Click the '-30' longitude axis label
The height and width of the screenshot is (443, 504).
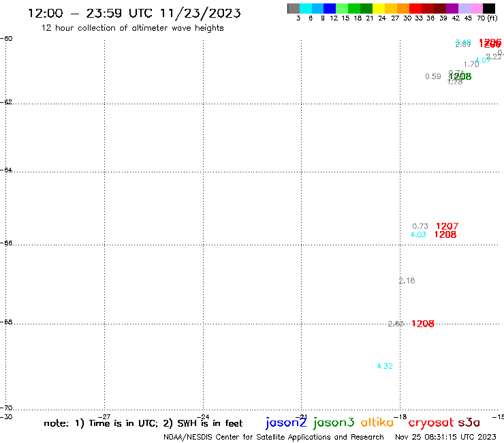(x=6, y=417)
